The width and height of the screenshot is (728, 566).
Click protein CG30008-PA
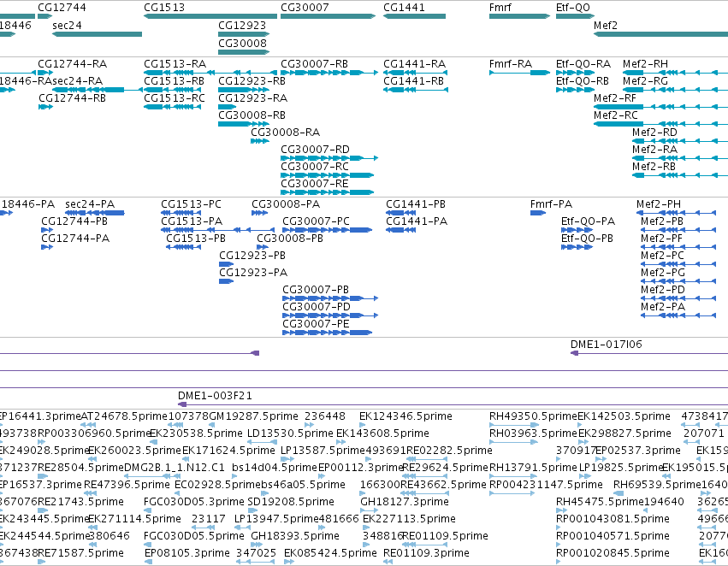tap(286, 204)
